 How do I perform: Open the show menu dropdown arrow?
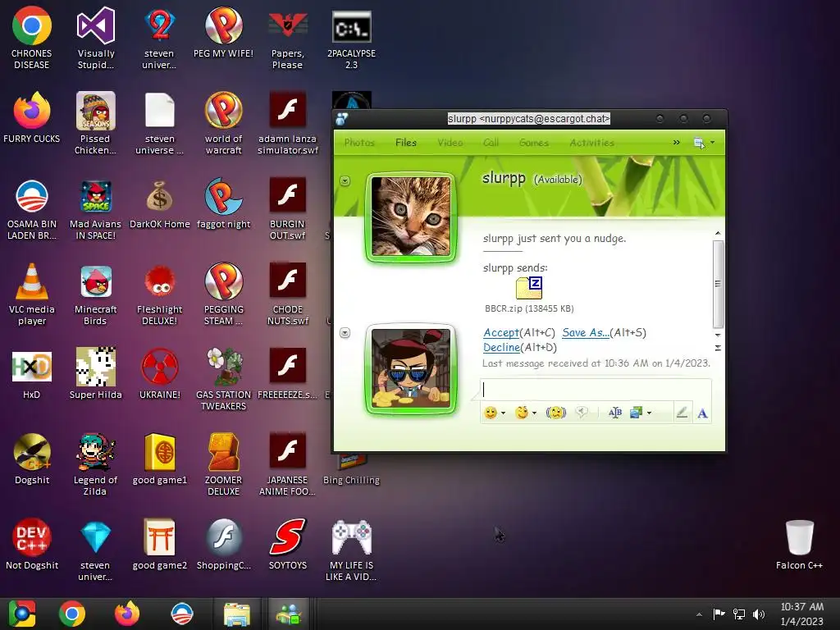click(713, 143)
